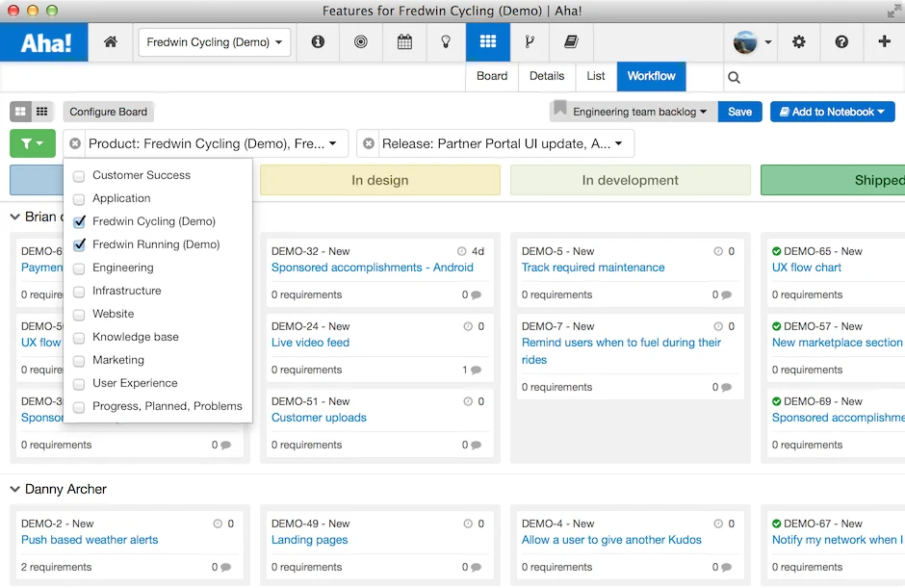Click the Configure Board button
This screenshot has width=905, height=588.
[x=109, y=112]
